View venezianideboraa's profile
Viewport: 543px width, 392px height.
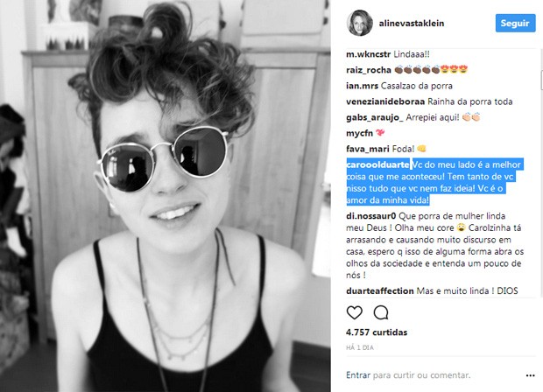pos(385,101)
